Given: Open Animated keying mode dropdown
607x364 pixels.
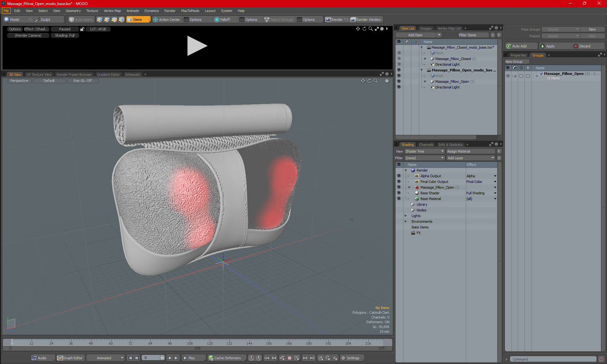Looking at the screenshot, I should pyautogui.click(x=106, y=358).
